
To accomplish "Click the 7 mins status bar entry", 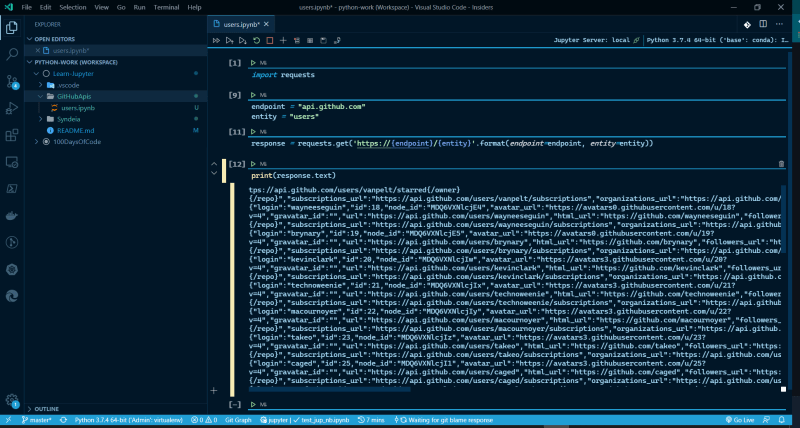I will 371,420.
